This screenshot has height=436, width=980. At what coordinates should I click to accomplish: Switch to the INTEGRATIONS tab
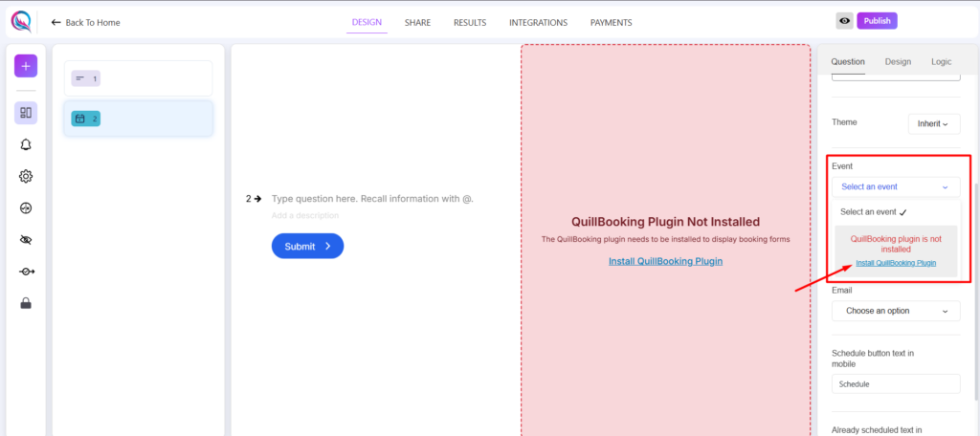[538, 23]
